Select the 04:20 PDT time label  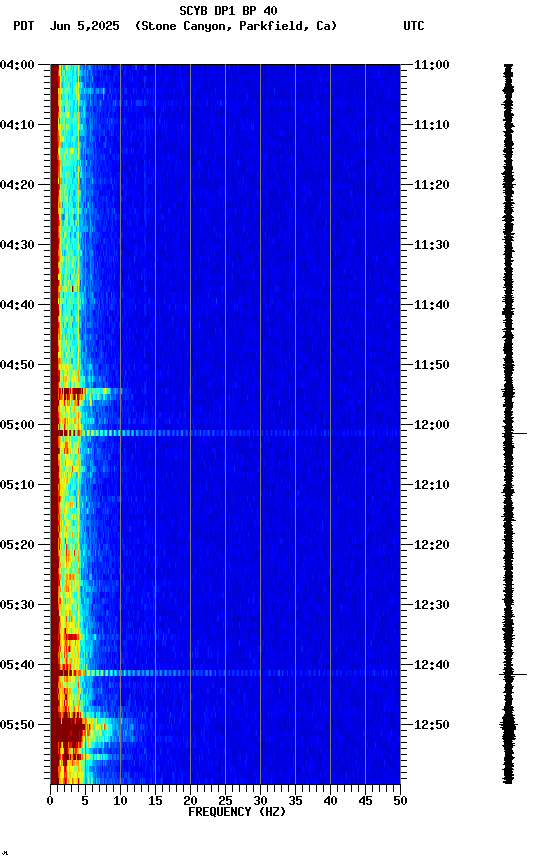[x=17, y=185]
